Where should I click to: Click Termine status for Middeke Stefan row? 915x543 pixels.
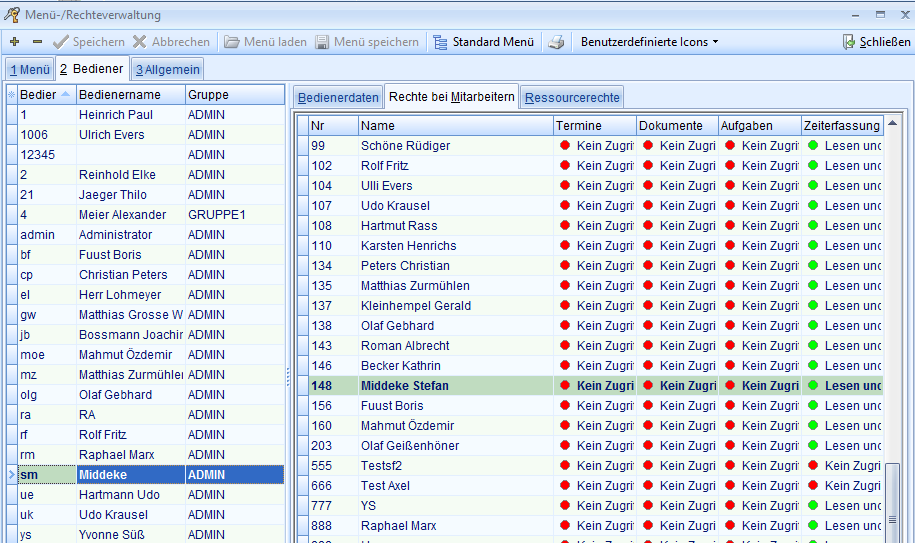pos(595,386)
